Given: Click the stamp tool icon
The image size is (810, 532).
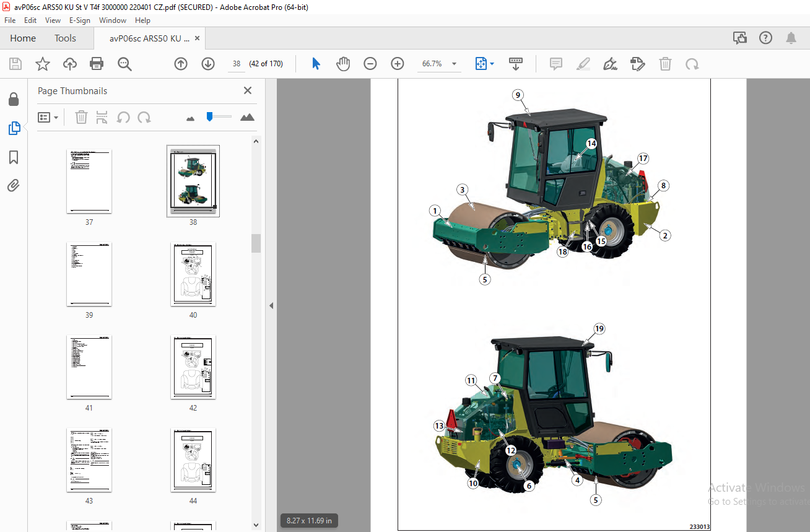Looking at the screenshot, I should 638,64.
